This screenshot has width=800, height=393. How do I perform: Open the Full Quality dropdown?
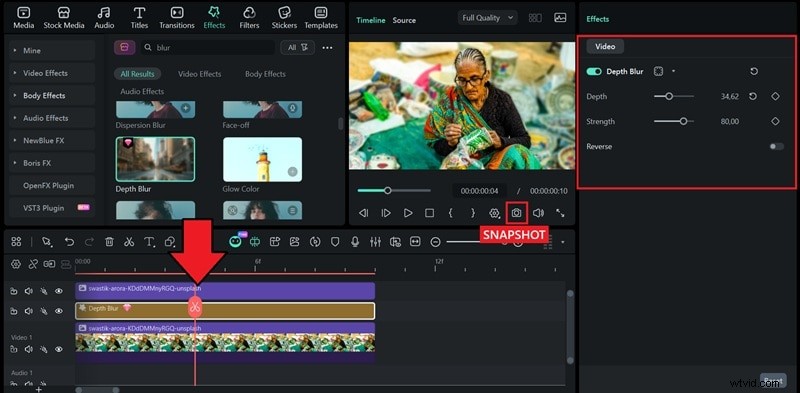(x=487, y=18)
